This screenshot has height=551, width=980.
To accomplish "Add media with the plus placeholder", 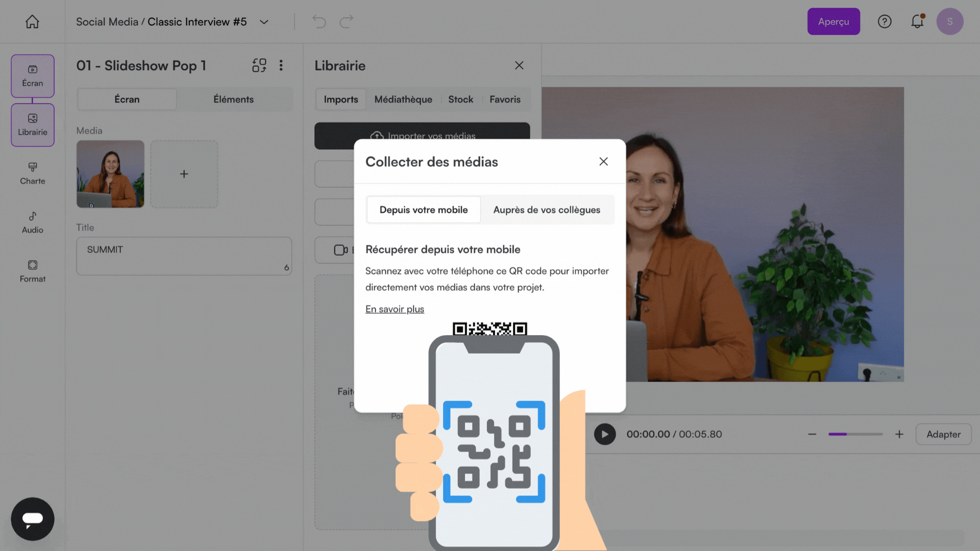I will pyautogui.click(x=184, y=174).
